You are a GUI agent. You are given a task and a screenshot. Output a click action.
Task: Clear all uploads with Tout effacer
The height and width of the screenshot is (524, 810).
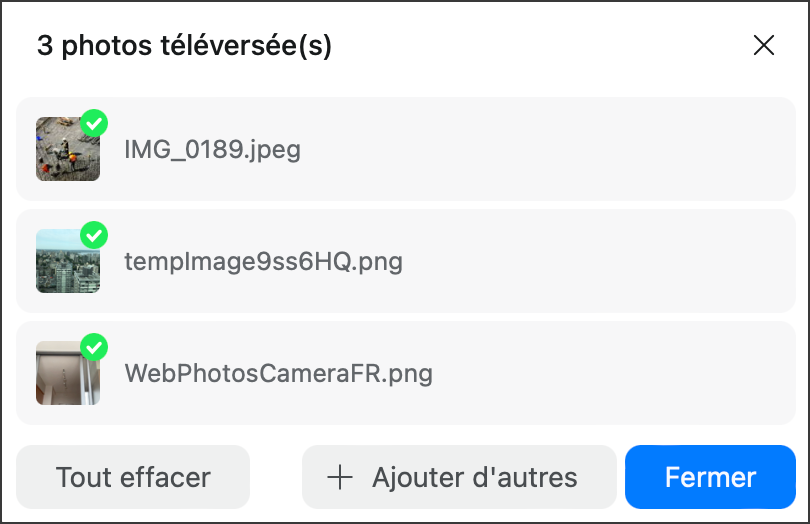(133, 477)
